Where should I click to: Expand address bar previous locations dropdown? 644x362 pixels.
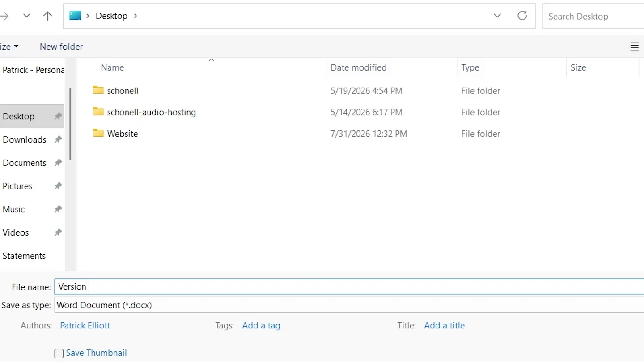tap(497, 16)
